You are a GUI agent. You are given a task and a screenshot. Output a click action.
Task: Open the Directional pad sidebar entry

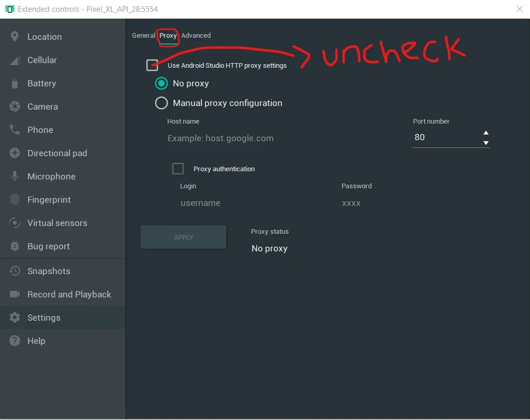63,153
